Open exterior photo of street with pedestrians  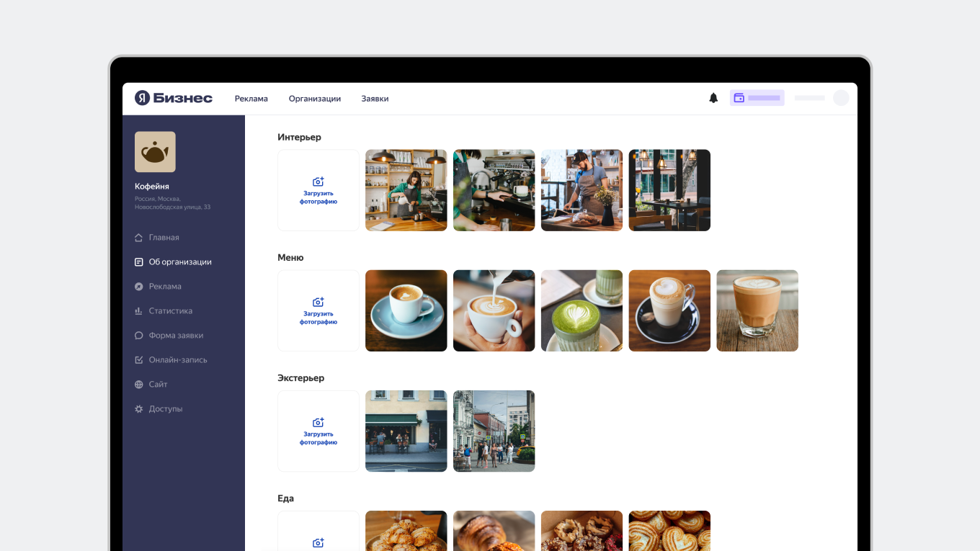(494, 431)
